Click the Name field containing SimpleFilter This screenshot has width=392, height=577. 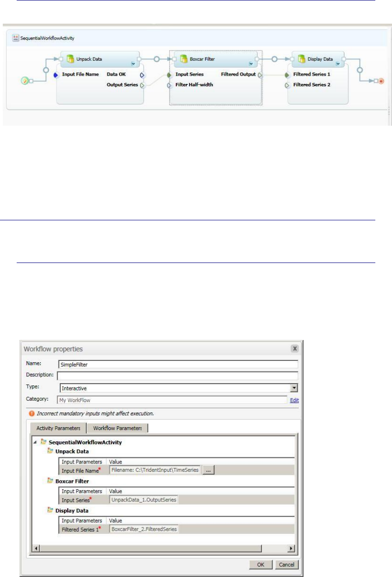click(x=177, y=365)
